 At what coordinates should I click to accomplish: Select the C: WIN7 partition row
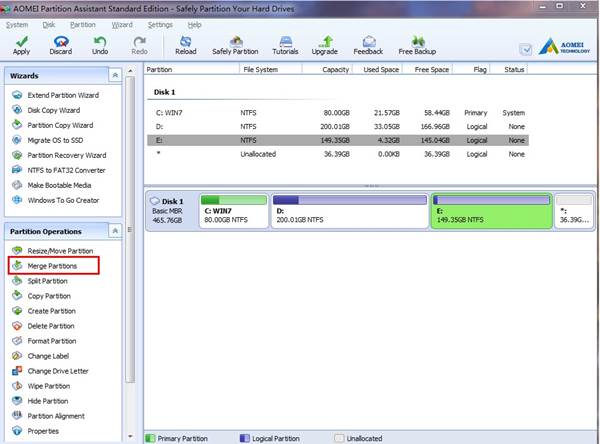coord(338,113)
